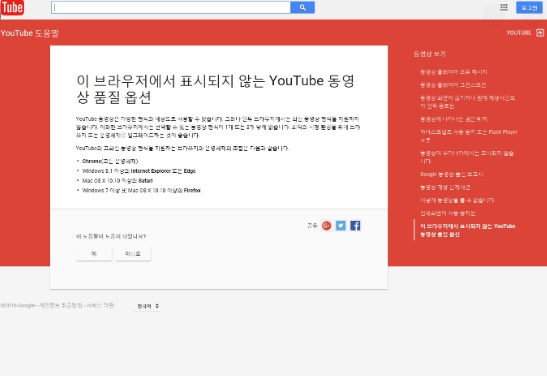This screenshot has width=547, height=376.
Task: Open the 동영상 보기 sidebar section heading
Action: click(x=429, y=54)
